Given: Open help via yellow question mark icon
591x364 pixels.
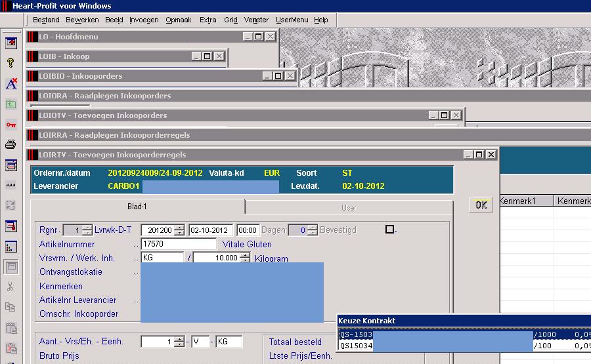Looking at the screenshot, I should [11, 63].
